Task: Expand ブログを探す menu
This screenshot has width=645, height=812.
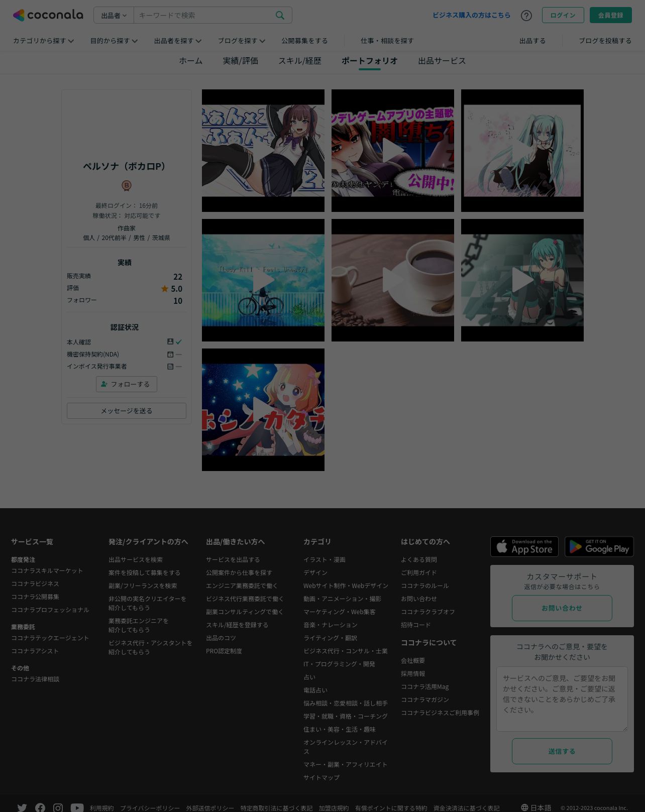Action: [x=242, y=41]
